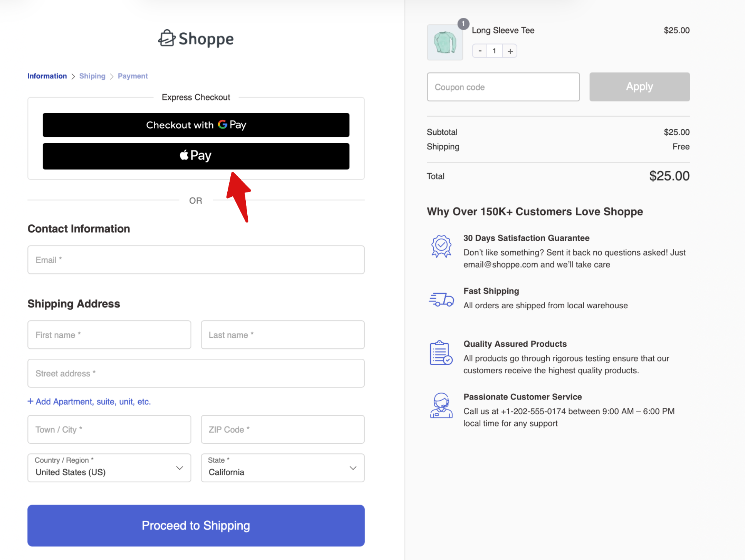Click the quality assured clipboard icon

tap(441, 353)
